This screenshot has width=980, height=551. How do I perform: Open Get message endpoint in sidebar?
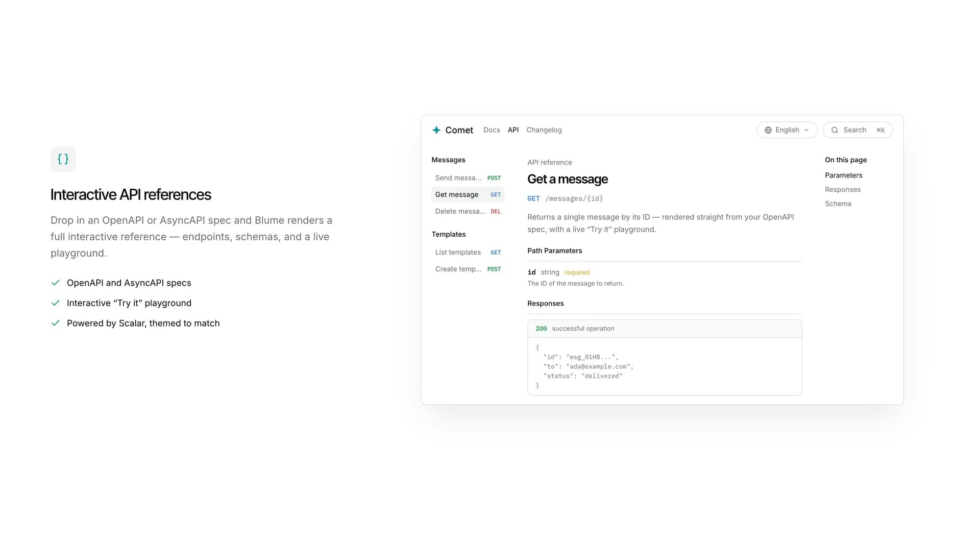tap(468, 194)
